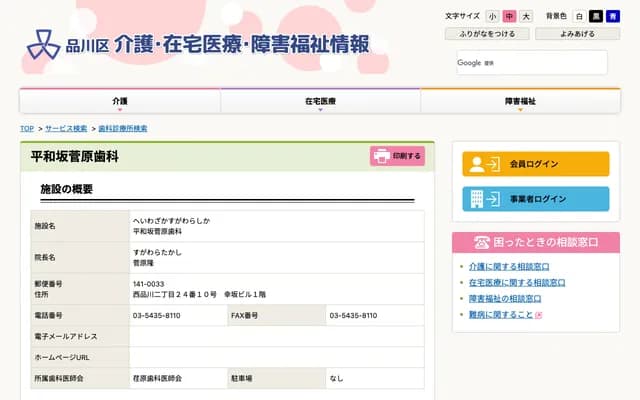
Task: Select blue background color swatch
Action: click(x=612, y=17)
